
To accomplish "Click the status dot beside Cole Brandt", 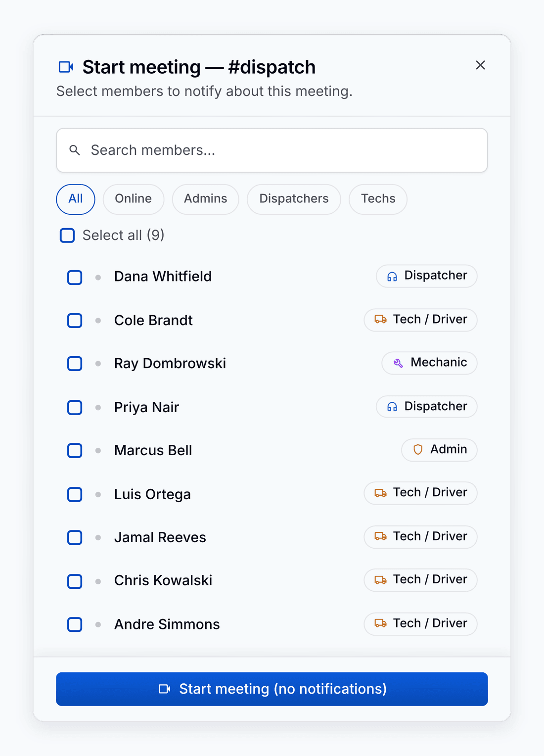I will click(x=98, y=321).
